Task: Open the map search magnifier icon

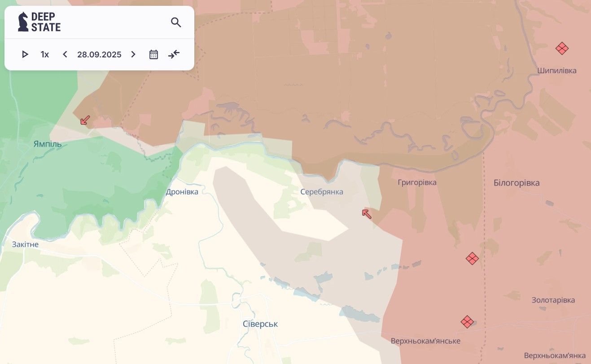Action: 176,22
